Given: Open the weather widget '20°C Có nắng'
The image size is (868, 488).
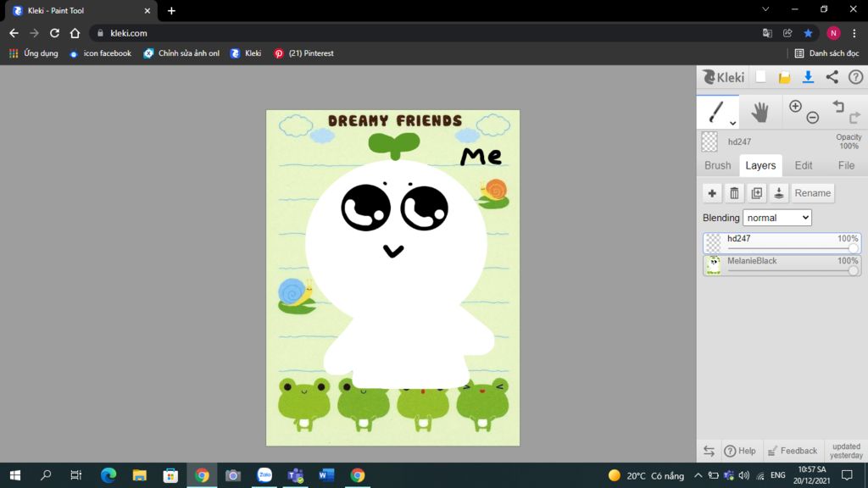Looking at the screenshot, I should pyautogui.click(x=646, y=475).
